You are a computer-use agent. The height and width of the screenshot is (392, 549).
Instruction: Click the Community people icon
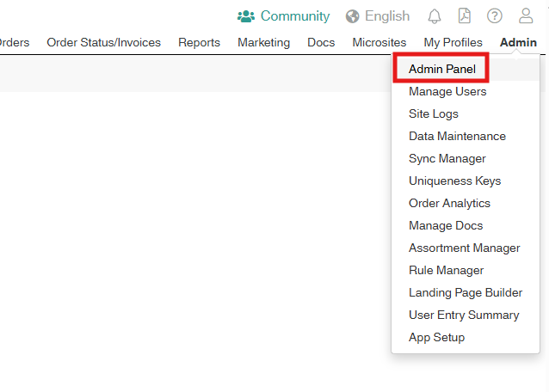(x=246, y=16)
